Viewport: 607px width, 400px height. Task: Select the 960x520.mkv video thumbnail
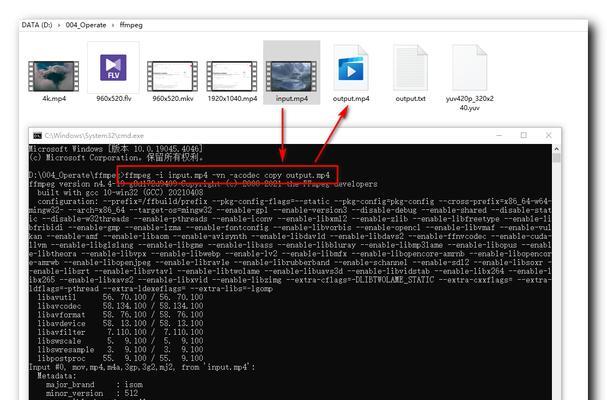click(172, 76)
